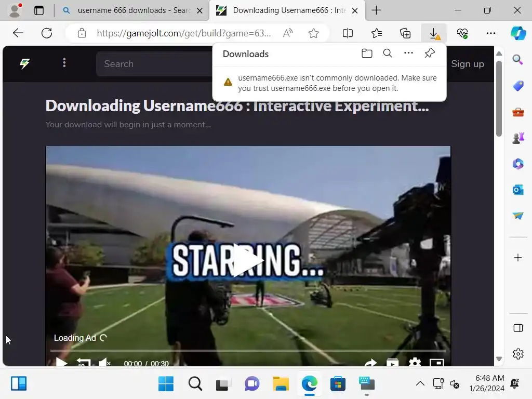Open the tab actions menu icon
Viewport: 532px width, 399px height.
39,10
